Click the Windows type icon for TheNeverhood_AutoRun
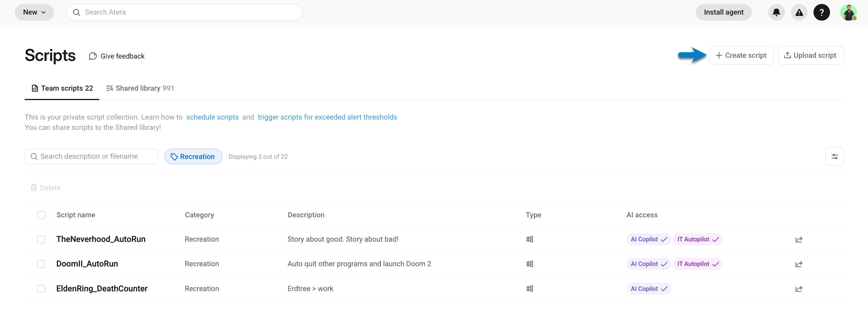 tap(529, 239)
